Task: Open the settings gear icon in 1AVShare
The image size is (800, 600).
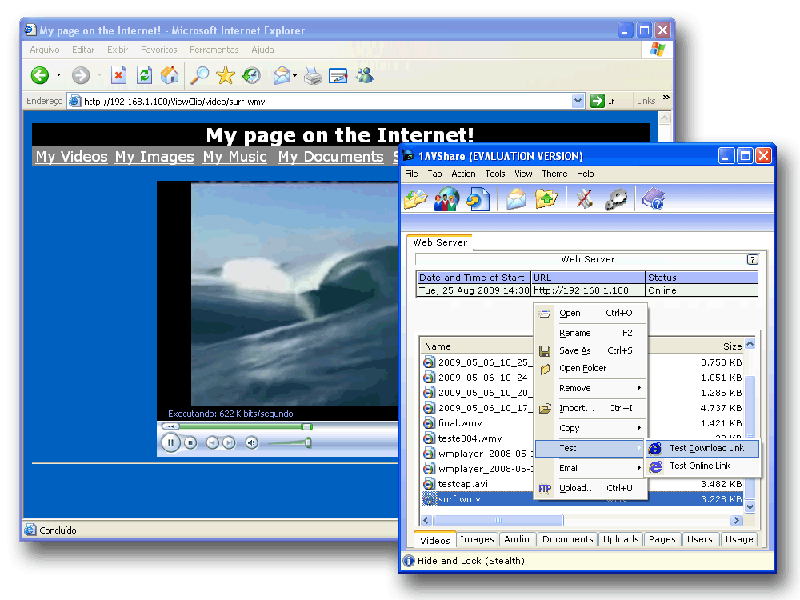Action: pos(617,198)
